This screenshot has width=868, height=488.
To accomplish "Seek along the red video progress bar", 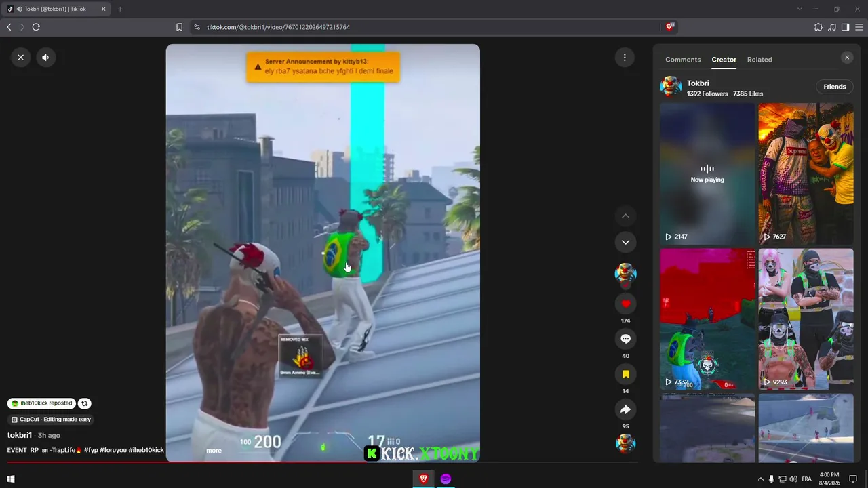I will click(323, 463).
